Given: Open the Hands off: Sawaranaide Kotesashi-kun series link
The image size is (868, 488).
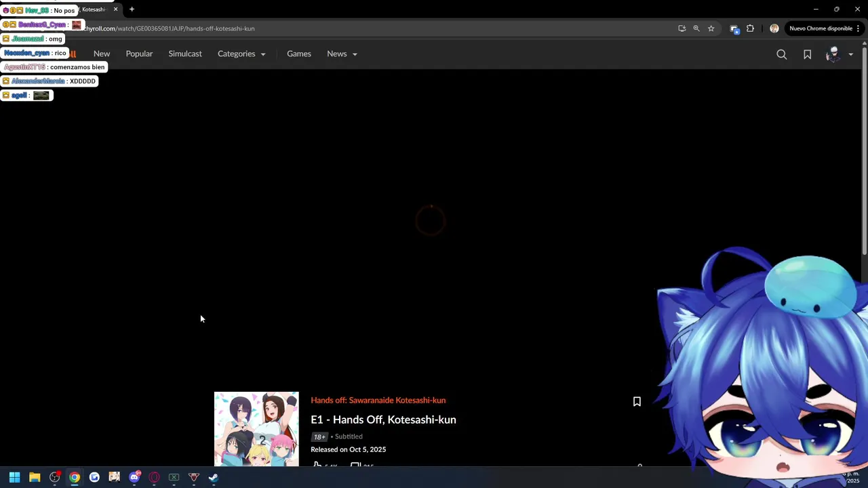Looking at the screenshot, I should (x=378, y=401).
